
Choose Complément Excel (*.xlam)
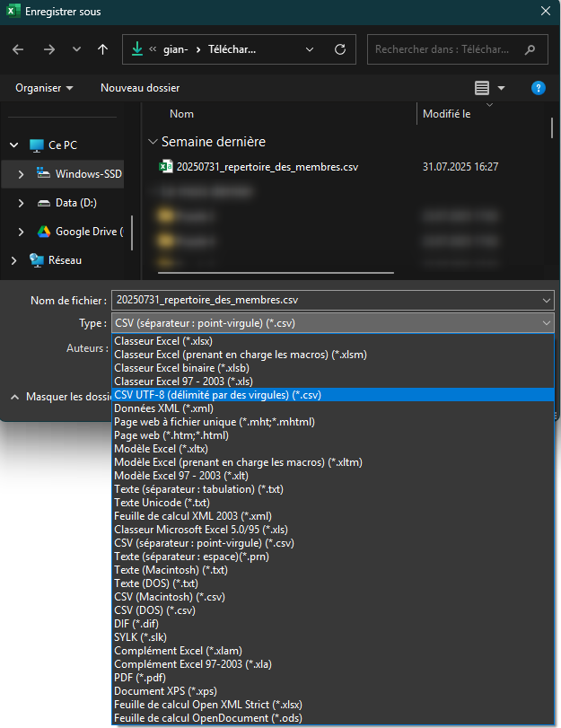click(x=332, y=651)
